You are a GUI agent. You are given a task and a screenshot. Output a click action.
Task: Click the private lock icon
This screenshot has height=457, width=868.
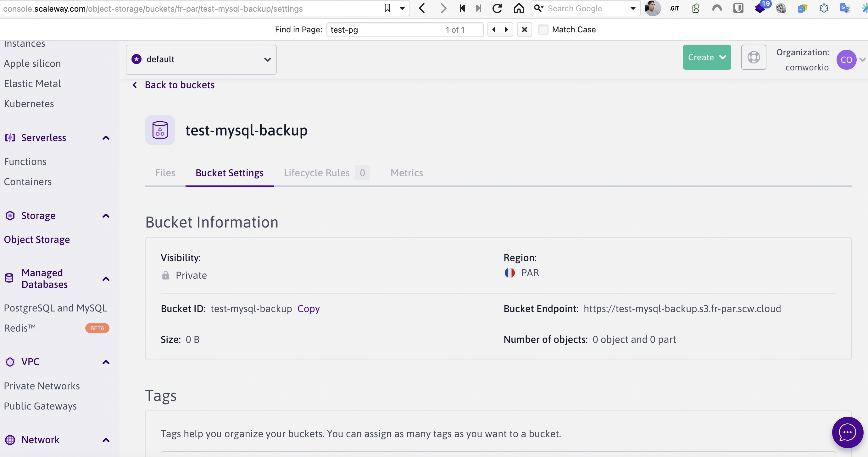[165, 275]
